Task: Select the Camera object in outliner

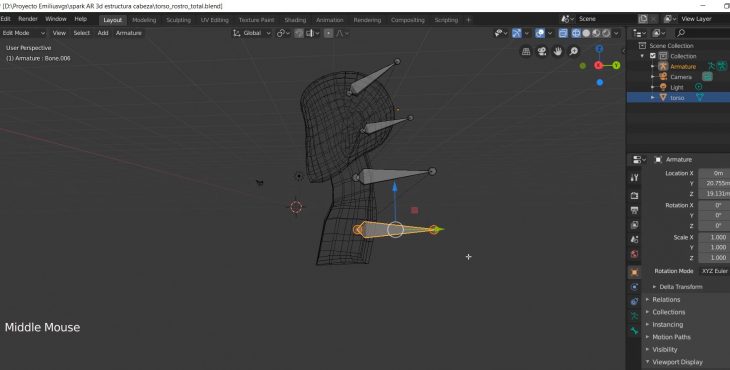Action: [x=681, y=77]
